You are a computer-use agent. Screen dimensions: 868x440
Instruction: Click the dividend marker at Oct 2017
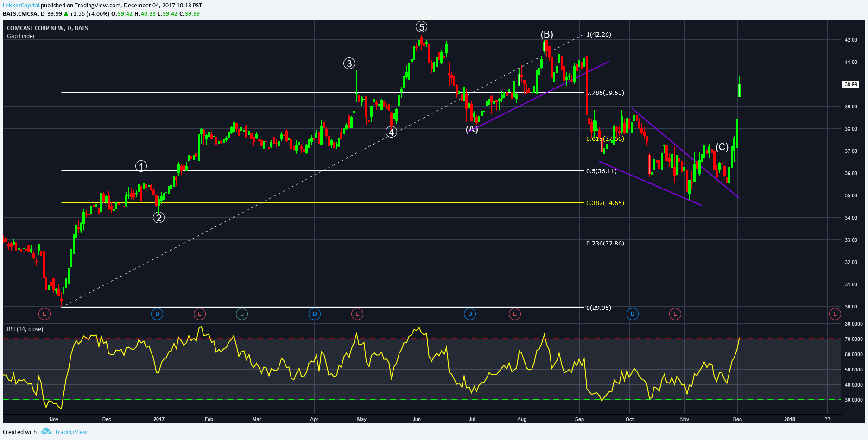[x=633, y=314]
